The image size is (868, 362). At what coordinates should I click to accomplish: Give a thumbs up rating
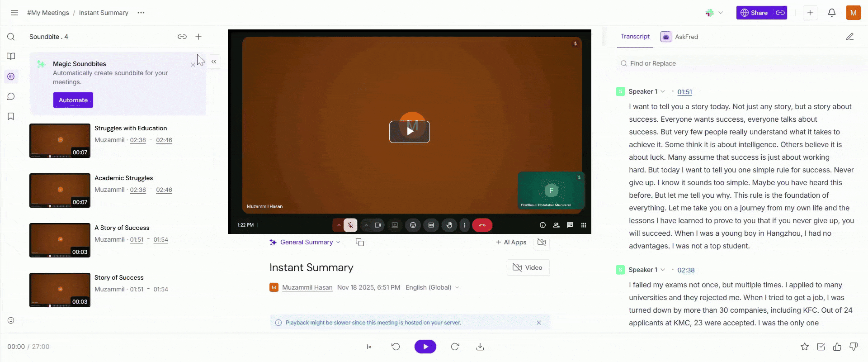point(837,347)
